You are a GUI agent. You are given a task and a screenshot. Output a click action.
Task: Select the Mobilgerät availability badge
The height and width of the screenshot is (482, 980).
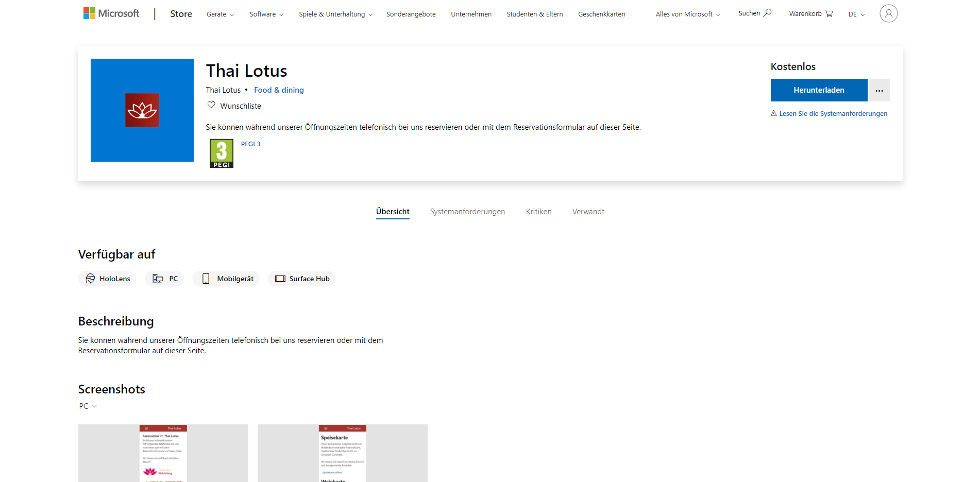point(226,279)
